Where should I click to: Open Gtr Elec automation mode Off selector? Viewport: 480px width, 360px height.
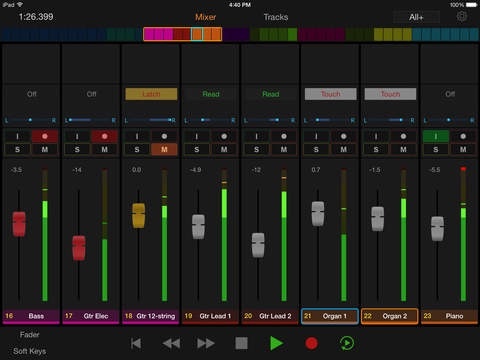click(x=91, y=94)
